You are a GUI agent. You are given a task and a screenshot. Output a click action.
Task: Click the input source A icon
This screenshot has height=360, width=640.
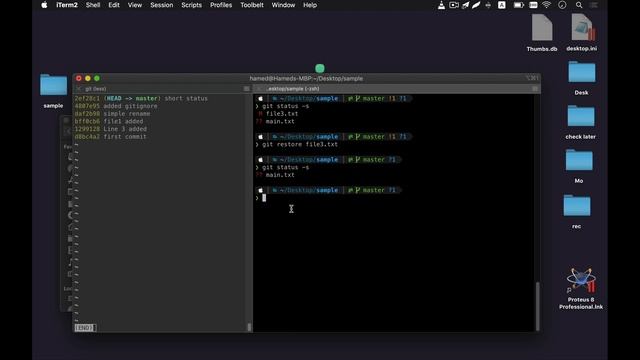point(502,5)
